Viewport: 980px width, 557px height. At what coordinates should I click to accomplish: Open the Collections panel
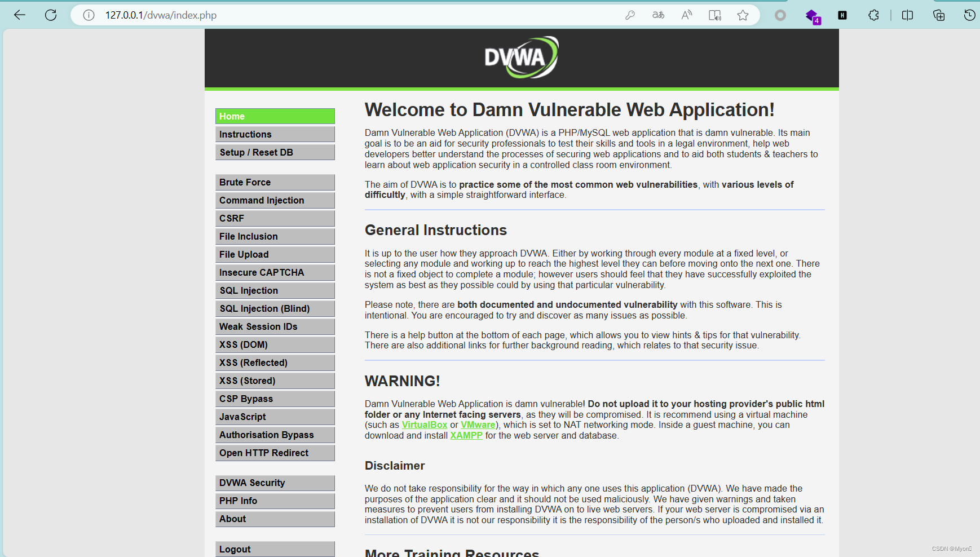tap(938, 15)
